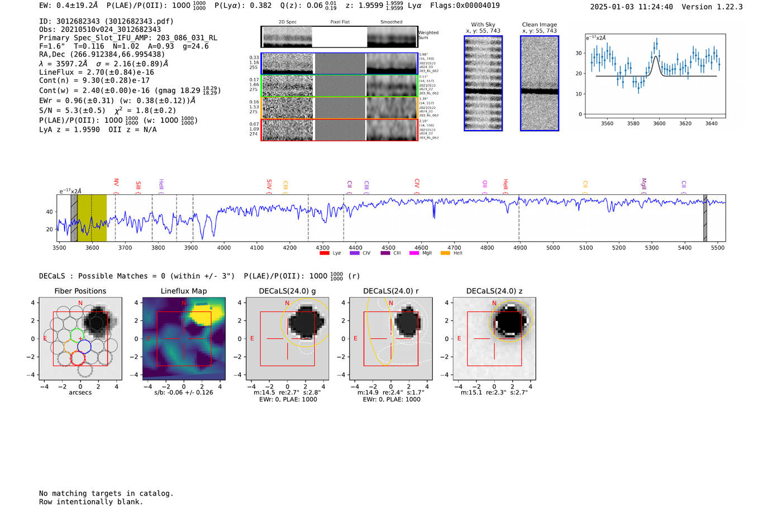Open the With Sky cutout image

click(x=483, y=83)
